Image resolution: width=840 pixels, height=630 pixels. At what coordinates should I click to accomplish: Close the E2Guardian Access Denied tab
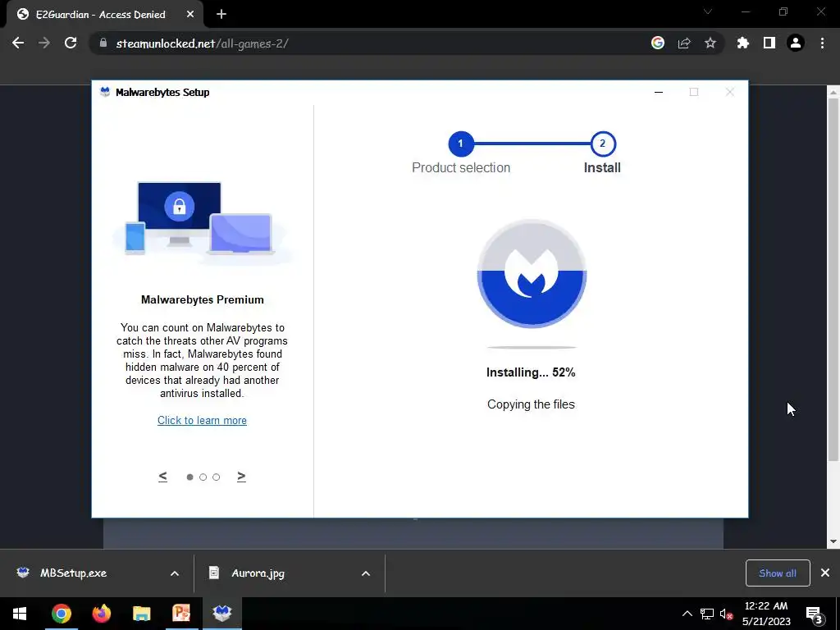[x=190, y=15]
